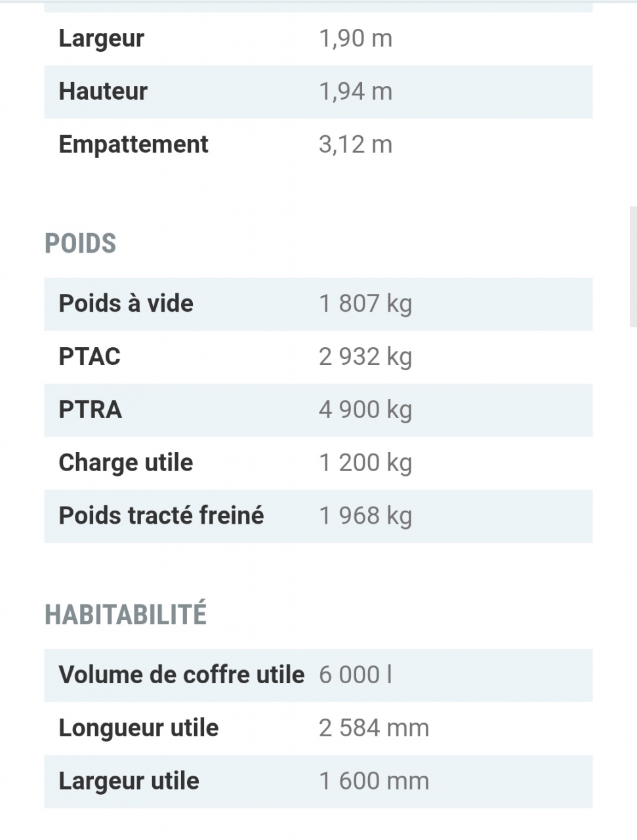Click the Empattement label
The image size is (637, 840).
pos(133,144)
